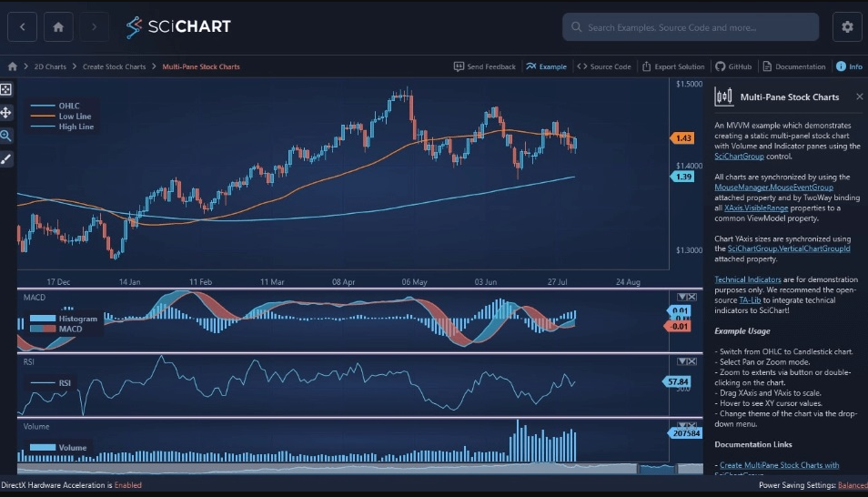Click the 57.84 RSI axis marker
The height and width of the screenshot is (497, 868).
tap(677, 381)
